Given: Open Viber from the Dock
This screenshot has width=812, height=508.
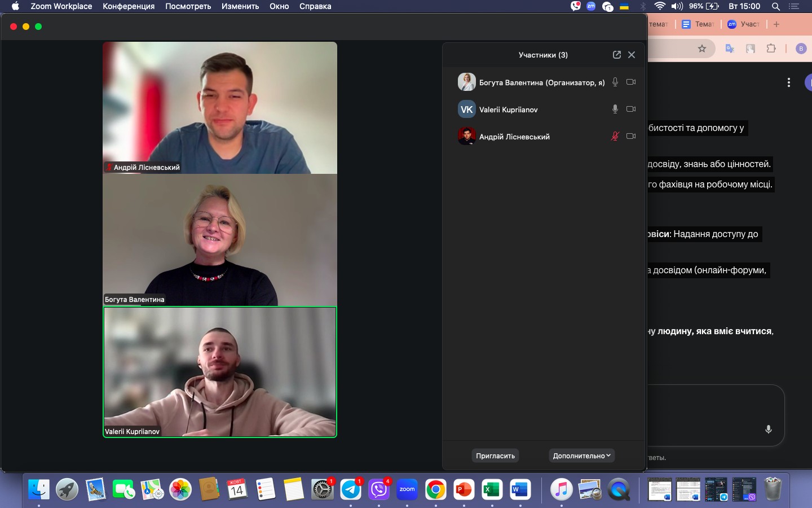Looking at the screenshot, I should [379, 489].
